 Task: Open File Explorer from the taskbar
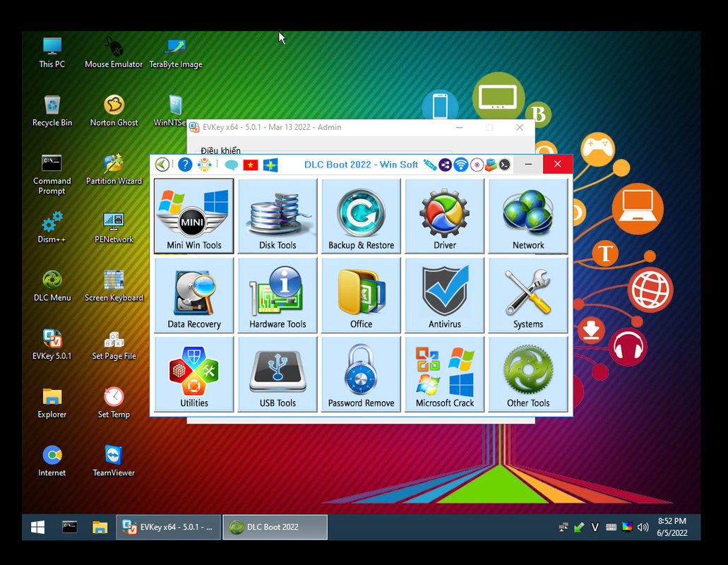(x=100, y=527)
